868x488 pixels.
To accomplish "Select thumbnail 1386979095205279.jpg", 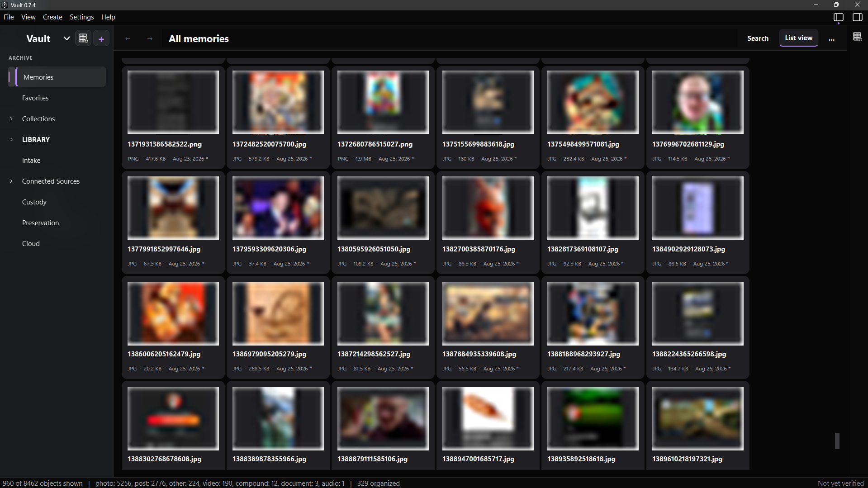I will pyautogui.click(x=278, y=314).
